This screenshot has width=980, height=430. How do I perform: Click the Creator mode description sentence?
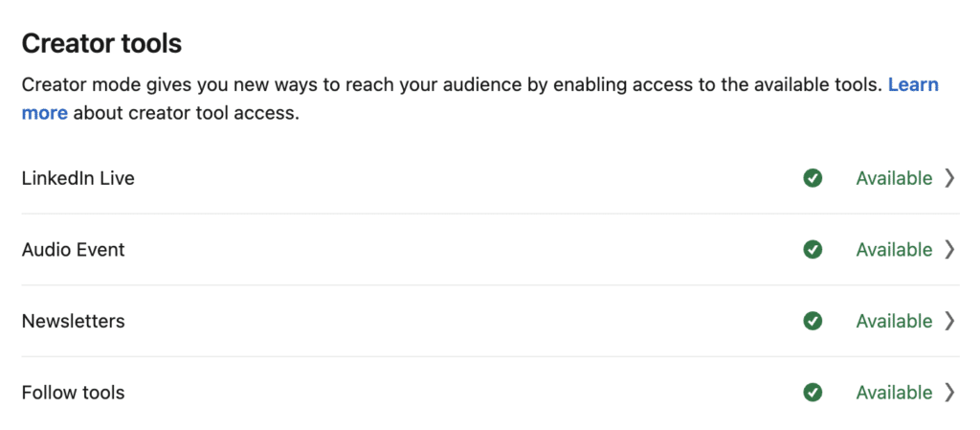tap(453, 84)
